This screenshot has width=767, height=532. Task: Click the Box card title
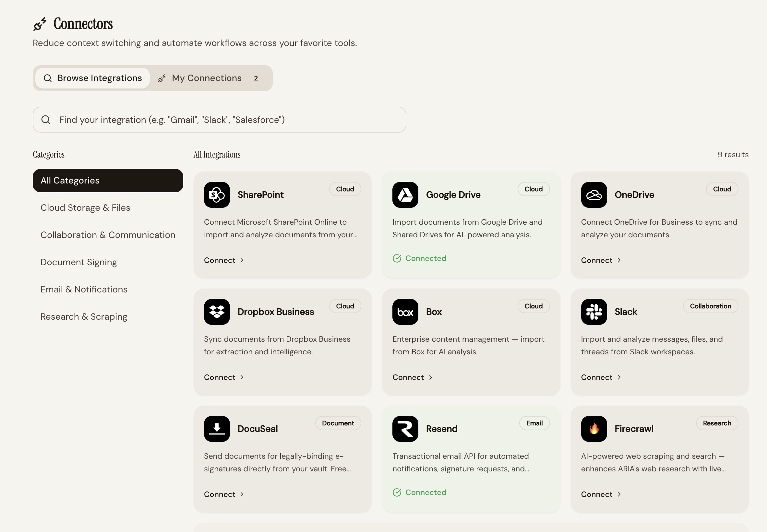tap(434, 312)
